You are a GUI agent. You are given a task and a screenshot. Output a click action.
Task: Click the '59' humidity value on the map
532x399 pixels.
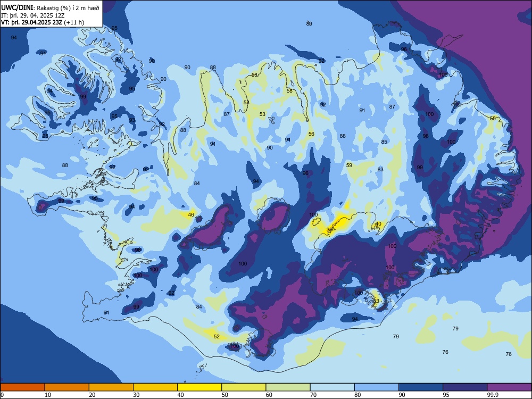pyautogui.click(x=349, y=165)
